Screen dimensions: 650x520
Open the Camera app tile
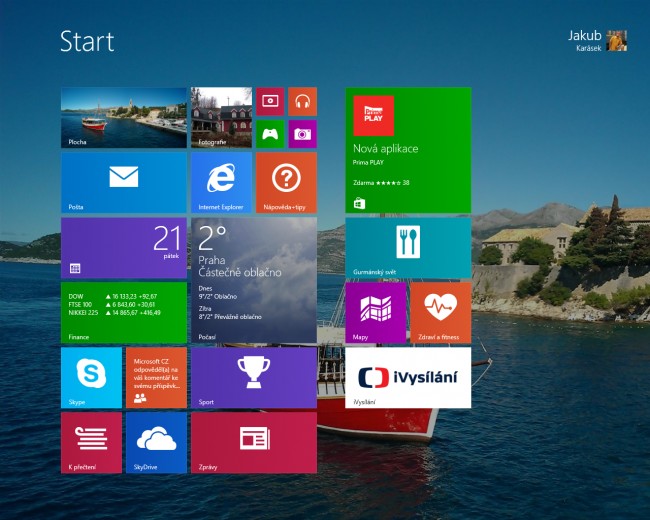[303, 134]
